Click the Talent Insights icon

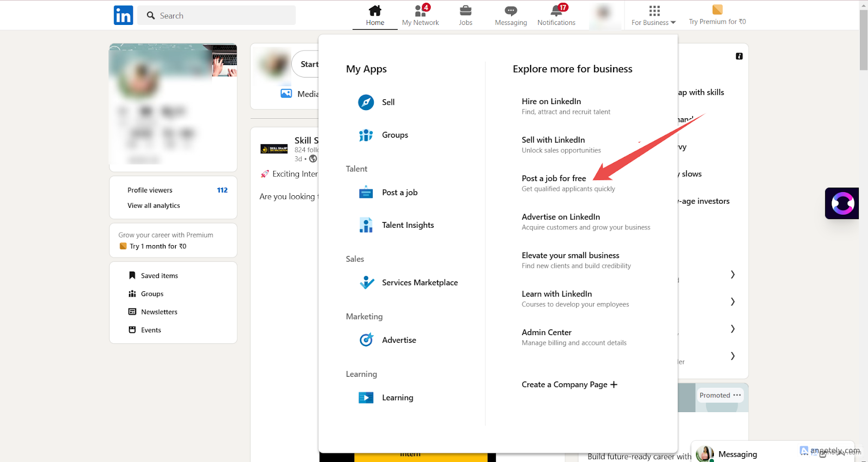(366, 225)
